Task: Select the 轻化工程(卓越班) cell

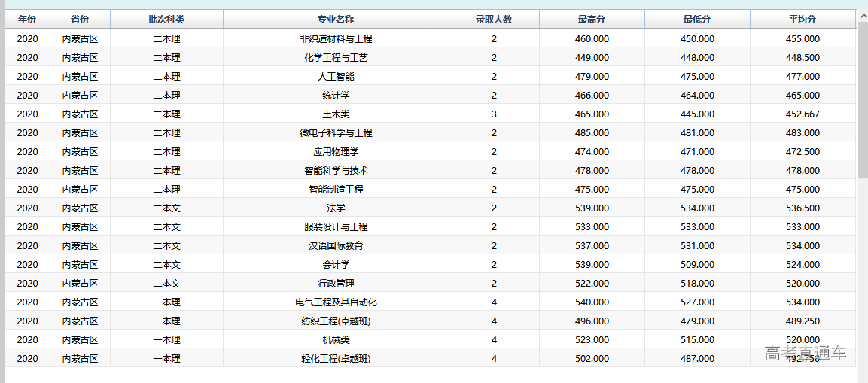Action: (x=336, y=358)
